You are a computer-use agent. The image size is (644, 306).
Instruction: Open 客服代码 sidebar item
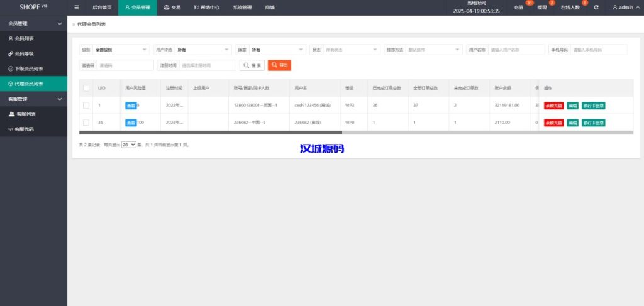coord(24,129)
